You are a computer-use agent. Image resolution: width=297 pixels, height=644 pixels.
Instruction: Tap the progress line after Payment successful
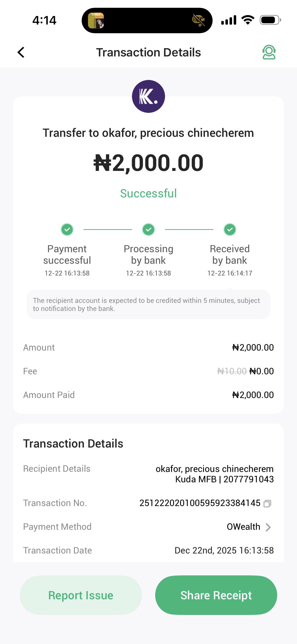point(108,229)
